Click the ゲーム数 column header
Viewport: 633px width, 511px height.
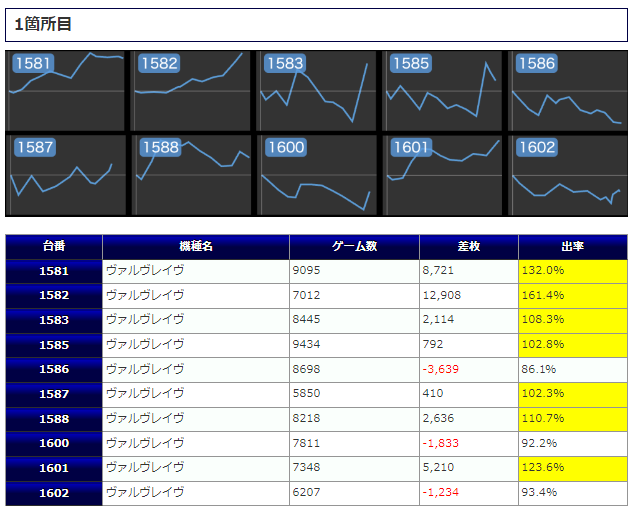click(x=354, y=246)
